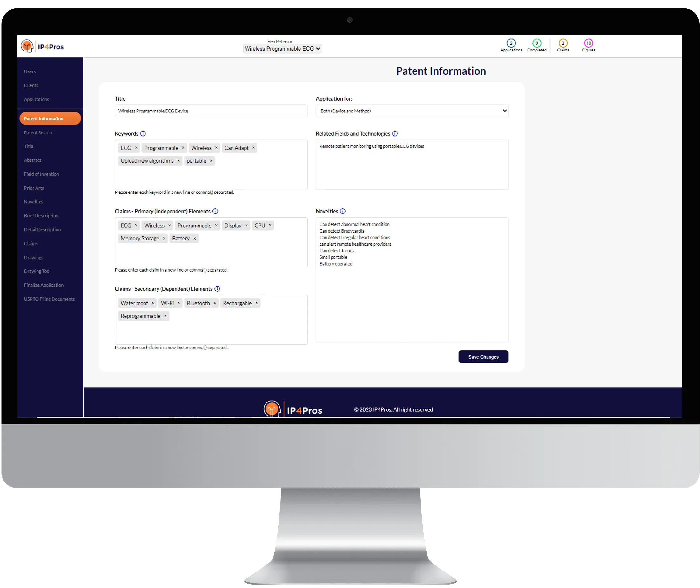Remove the Rechargable tag from Secondary Elements
Viewport: 700px width, 588px height.
(257, 303)
